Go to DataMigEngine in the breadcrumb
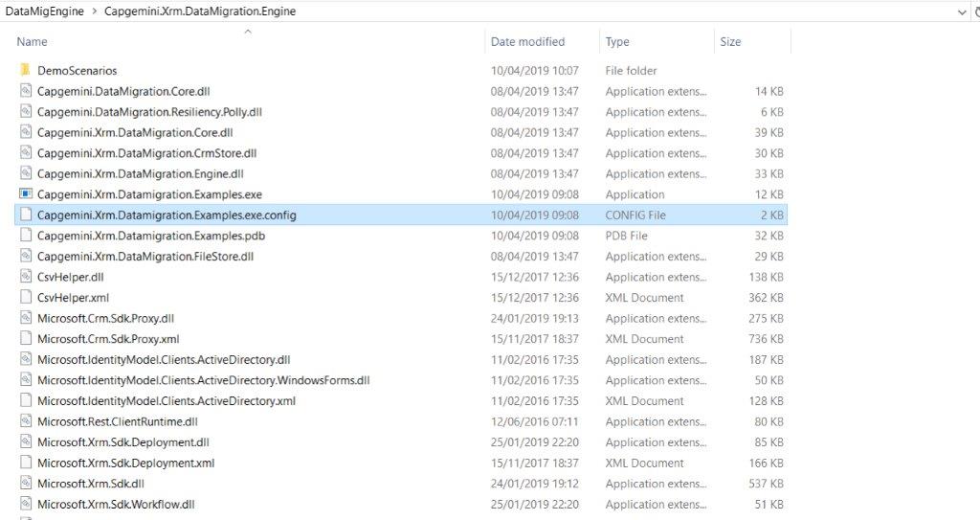Image resolution: width=980 pixels, height=520 pixels. coord(44,11)
